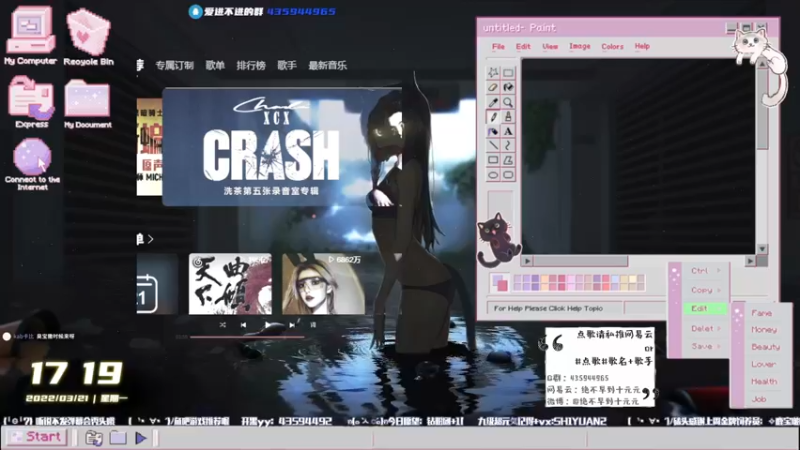800x450 pixels.
Task: Click the Start button on the taskbar
Action: (37, 437)
